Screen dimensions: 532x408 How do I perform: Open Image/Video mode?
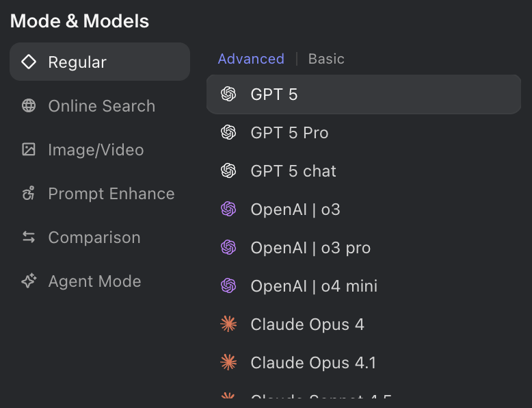click(x=96, y=150)
